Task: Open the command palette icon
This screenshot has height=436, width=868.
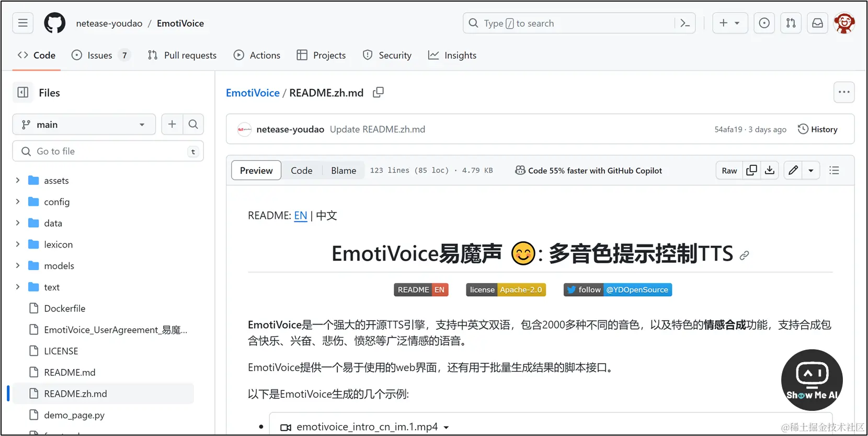Action: (685, 23)
